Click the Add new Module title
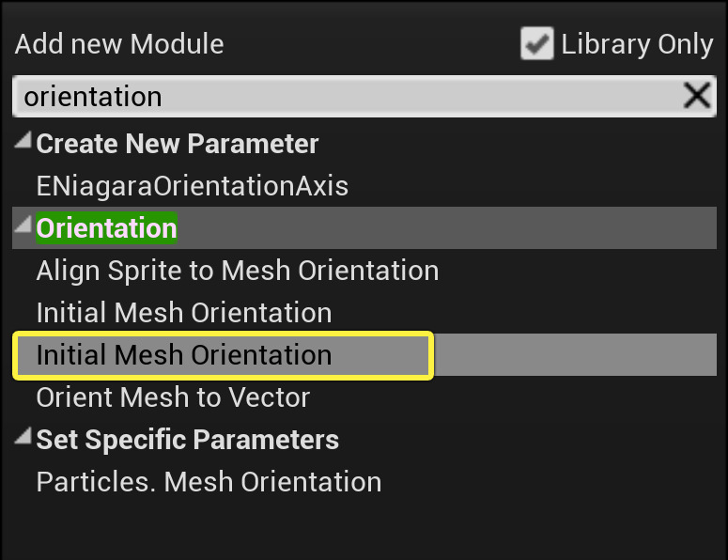Image resolution: width=728 pixels, height=560 pixels. pyautogui.click(x=119, y=44)
